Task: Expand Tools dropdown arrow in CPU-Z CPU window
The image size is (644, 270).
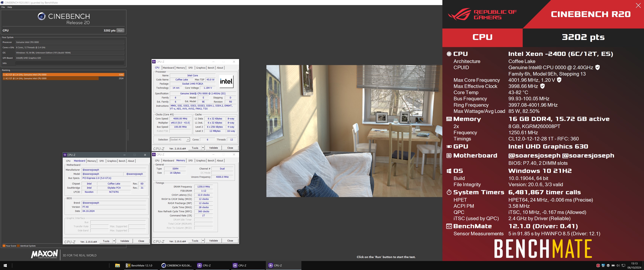Action: 203,148
